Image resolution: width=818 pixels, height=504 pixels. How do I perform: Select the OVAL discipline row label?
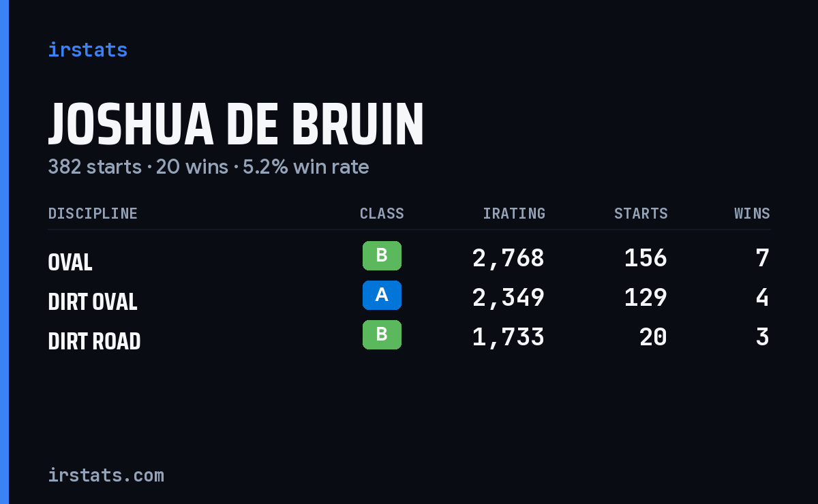coord(70,262)
